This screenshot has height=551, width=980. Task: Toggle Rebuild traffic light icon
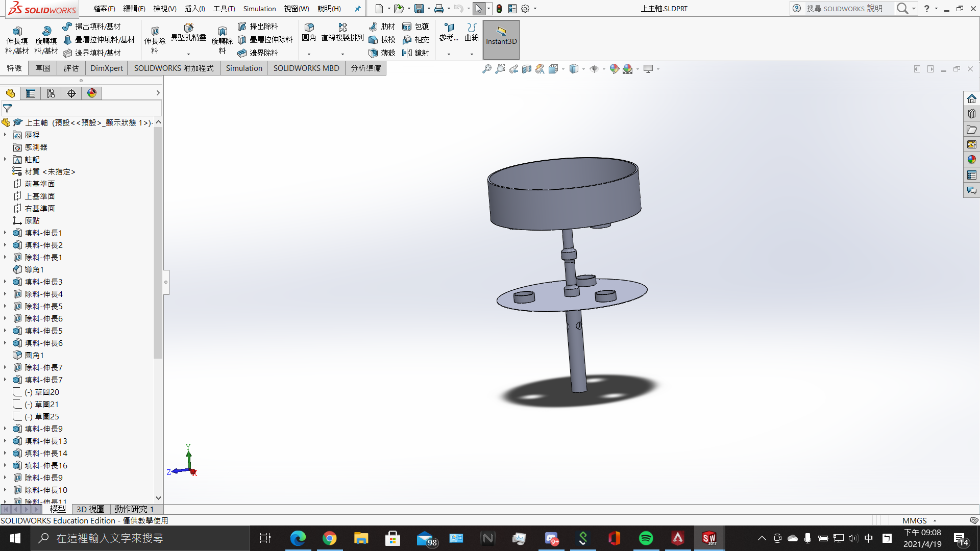point(499,9)
